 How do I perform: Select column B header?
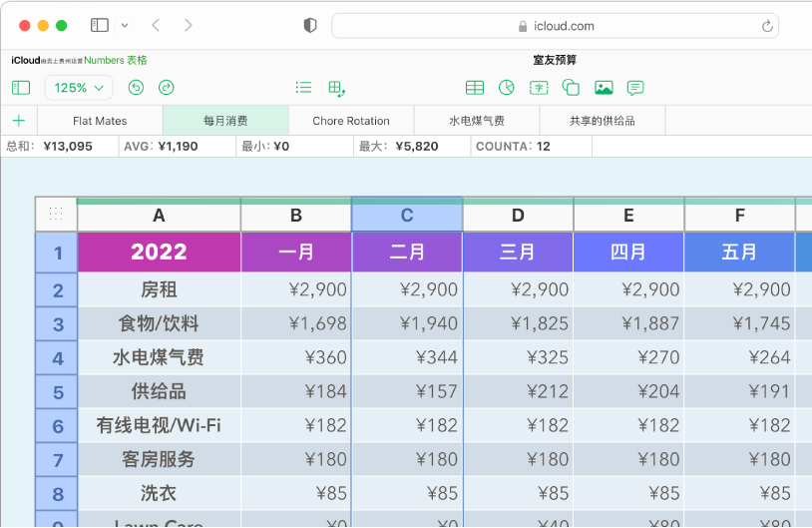(x=296, y=215)
